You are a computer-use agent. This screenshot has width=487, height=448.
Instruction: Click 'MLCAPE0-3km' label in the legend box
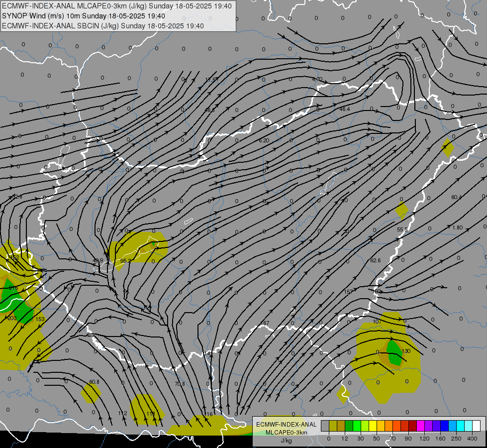click(286, 433)
